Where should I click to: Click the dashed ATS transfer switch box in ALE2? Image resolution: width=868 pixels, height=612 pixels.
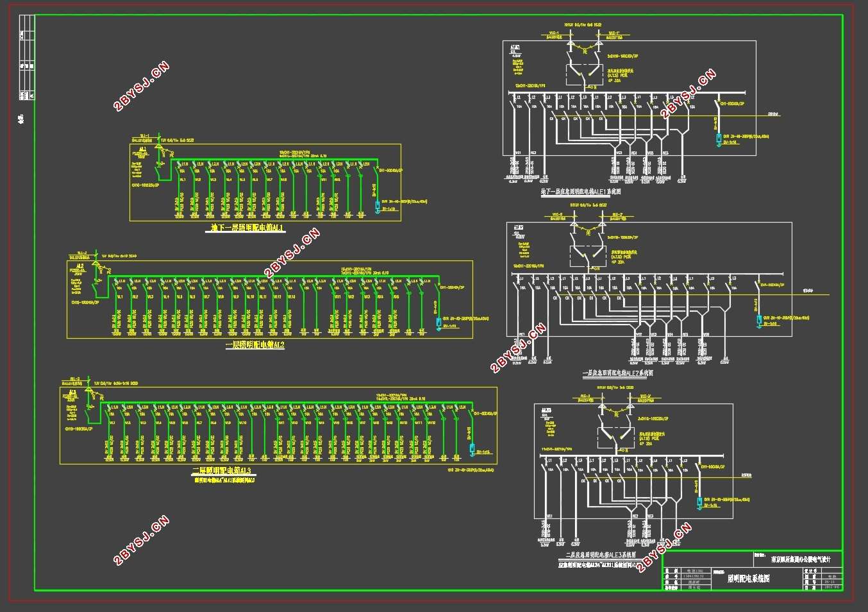pyautogui.click(x=588, y=256)
